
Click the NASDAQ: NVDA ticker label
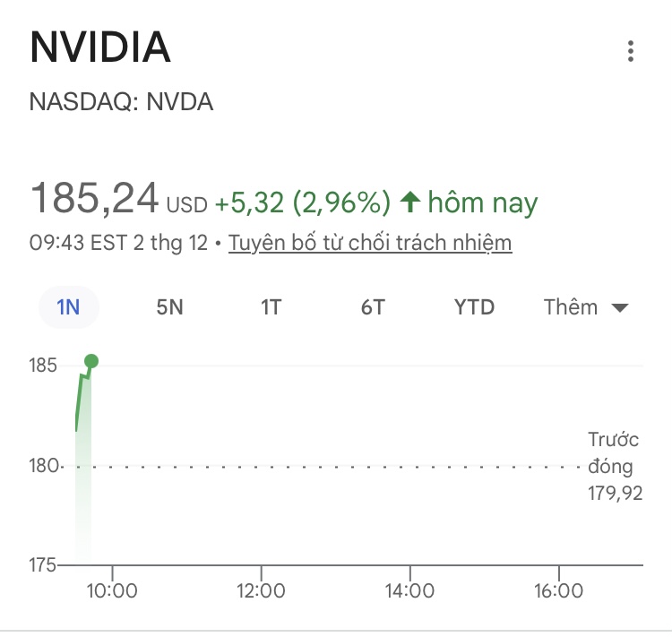[x=122, y=102]
